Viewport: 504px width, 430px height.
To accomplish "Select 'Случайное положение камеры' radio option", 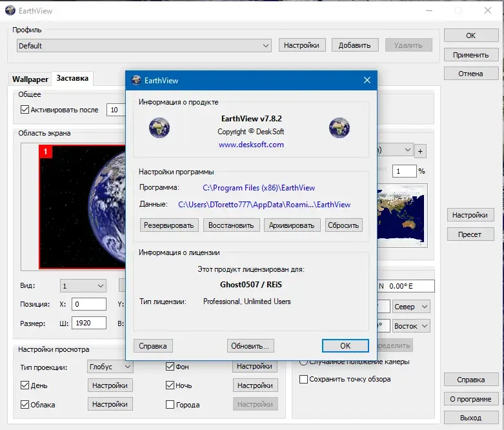I will pyautogui.click(x=303, y=362).
